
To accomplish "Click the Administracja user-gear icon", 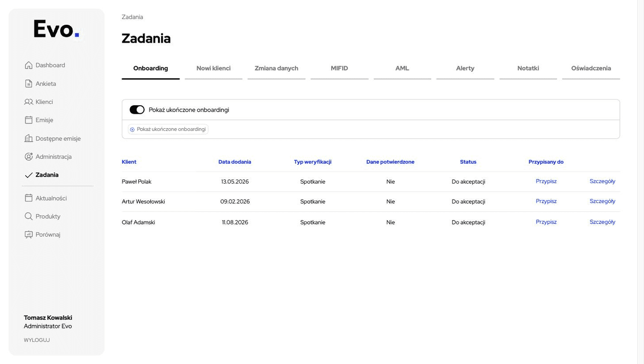I will tap(29, 157).
